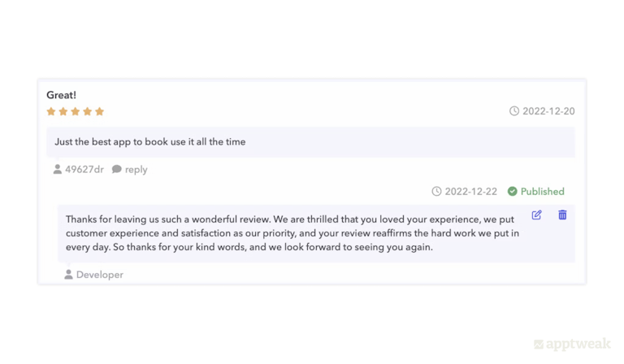Click the edit reply pencil icon
This screenshot has height=364, width=624.
[x=536, y=215]
